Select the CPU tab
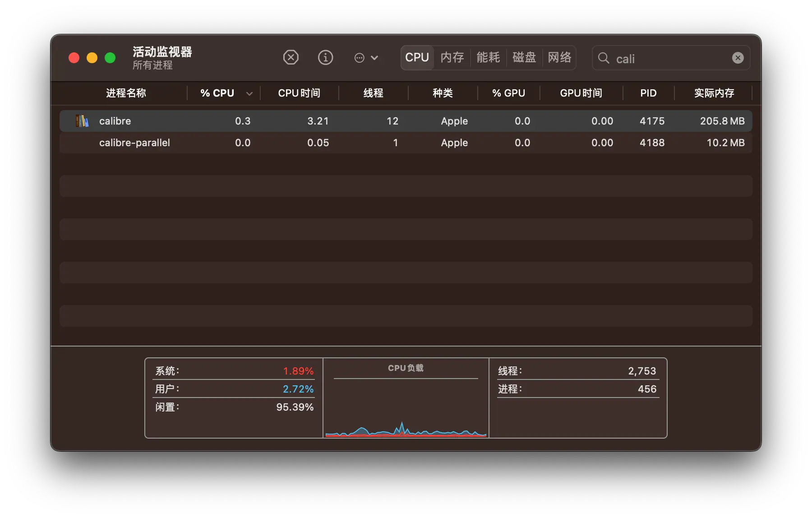This screenshot has height=518, width=812. (x=417, y=58)
